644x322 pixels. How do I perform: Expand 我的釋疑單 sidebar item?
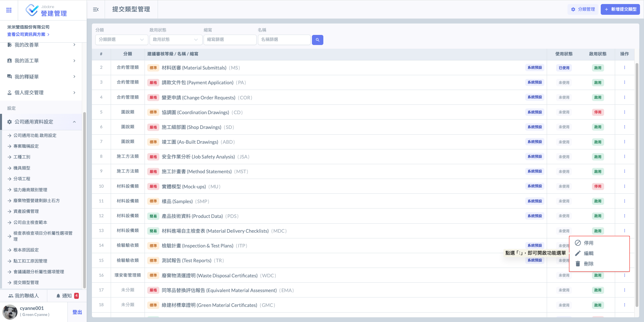click(41, 77)
